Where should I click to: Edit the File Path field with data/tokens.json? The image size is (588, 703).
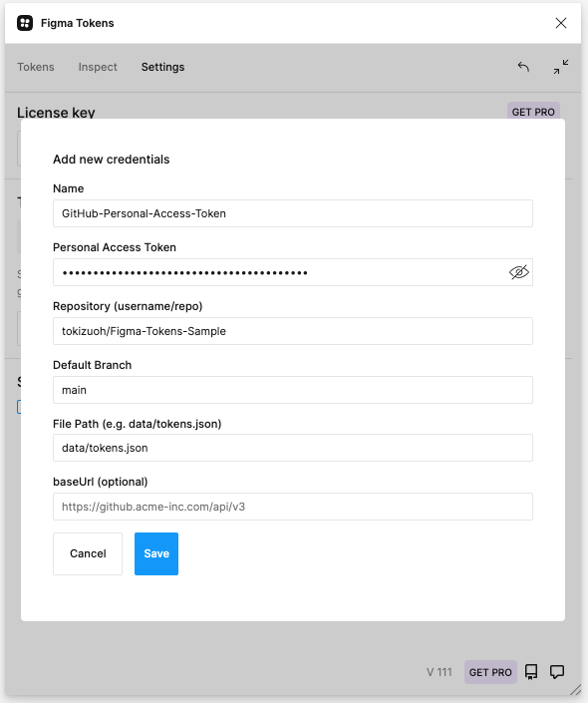tap(293, 448)
